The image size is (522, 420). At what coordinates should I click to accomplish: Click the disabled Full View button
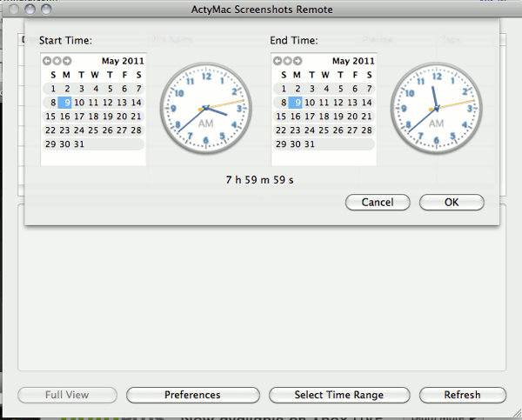point(67,395)
